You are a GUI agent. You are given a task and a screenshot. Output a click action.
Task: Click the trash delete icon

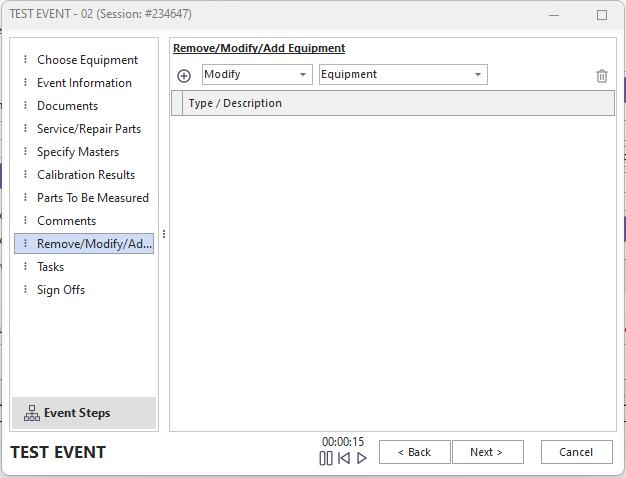pos(601,76)
